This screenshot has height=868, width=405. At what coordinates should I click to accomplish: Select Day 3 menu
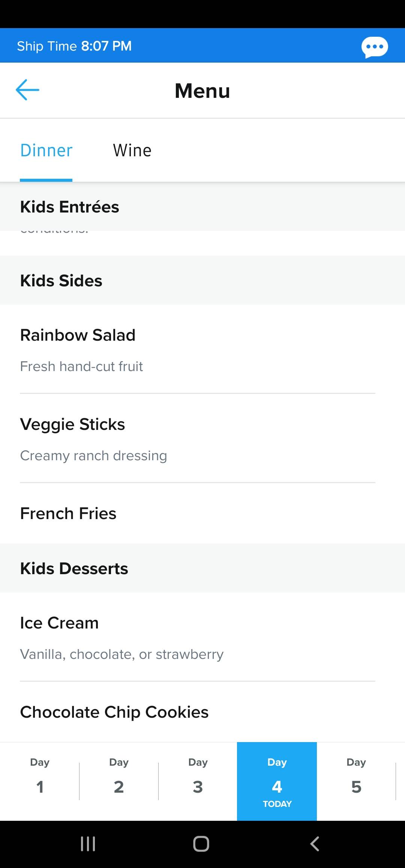click(x=198, y=781)
